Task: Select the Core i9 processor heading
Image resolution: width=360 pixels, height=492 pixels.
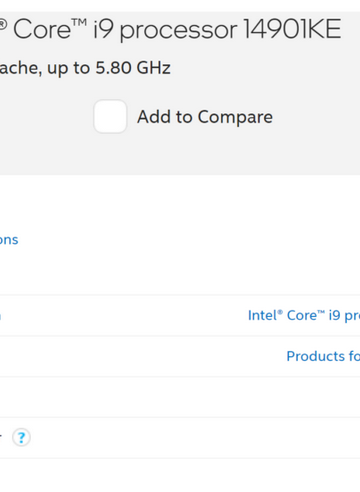Action: pyautogui.click(x=170, y=30)
